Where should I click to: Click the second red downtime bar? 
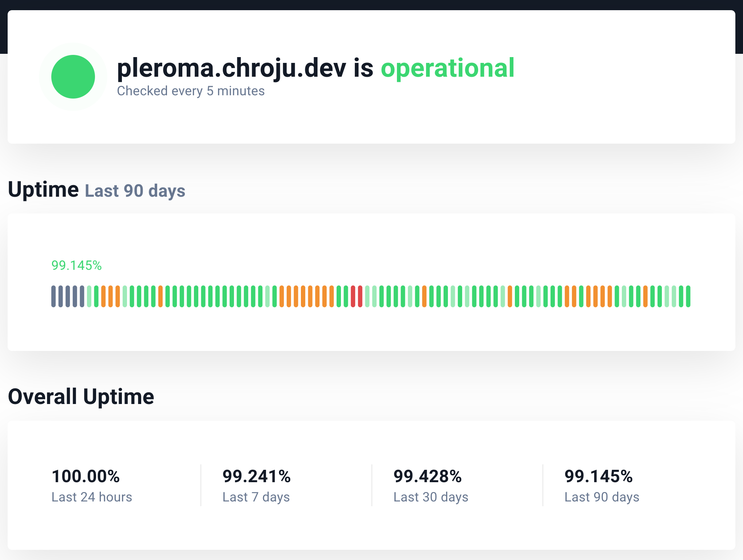coord(360,296)
